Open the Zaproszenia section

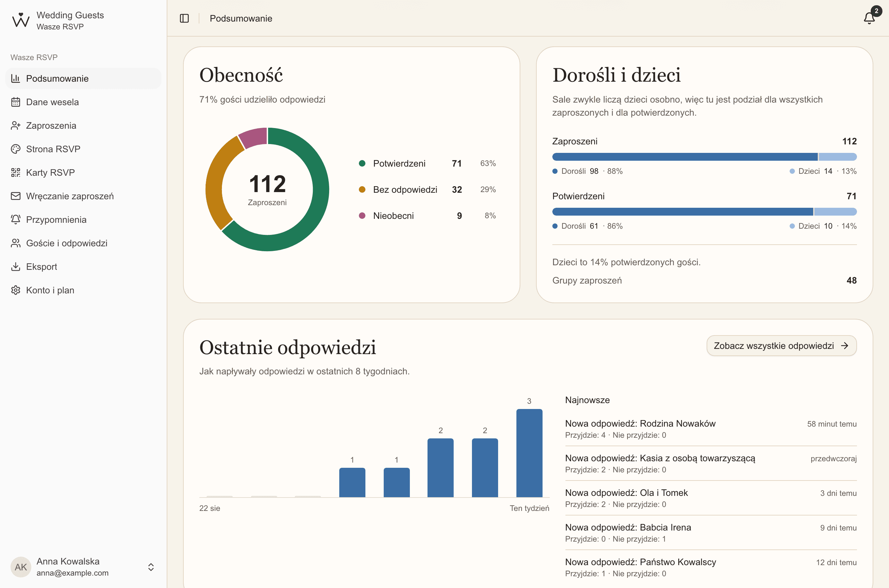[83, 126]
